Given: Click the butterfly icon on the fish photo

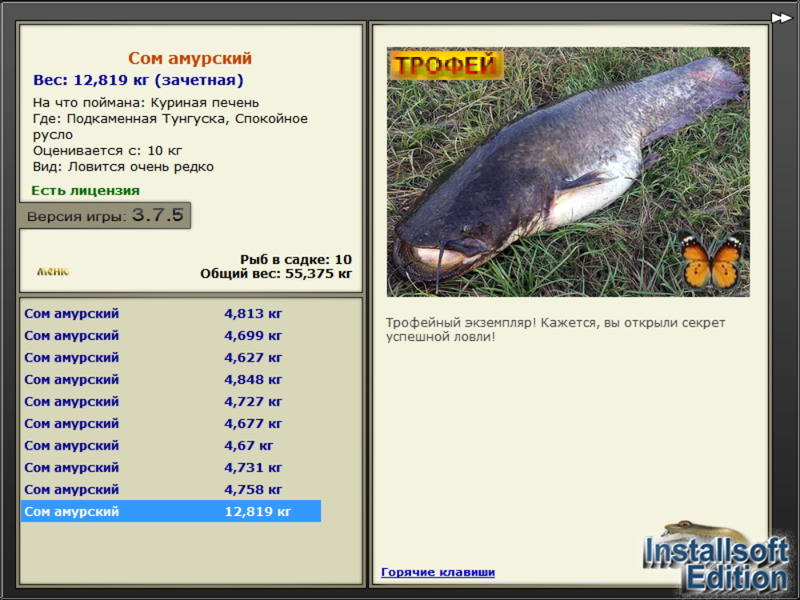Looking at the screenshot, I should coord(713,261).
